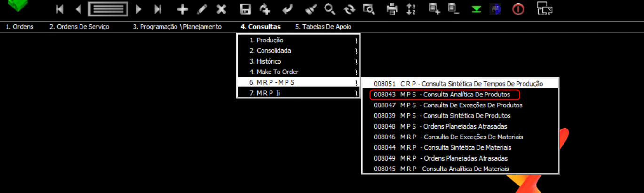Viewport: 644px width, 193px height.
Task: Click the floppy disk save icon
Action: [x=245, y=9]
